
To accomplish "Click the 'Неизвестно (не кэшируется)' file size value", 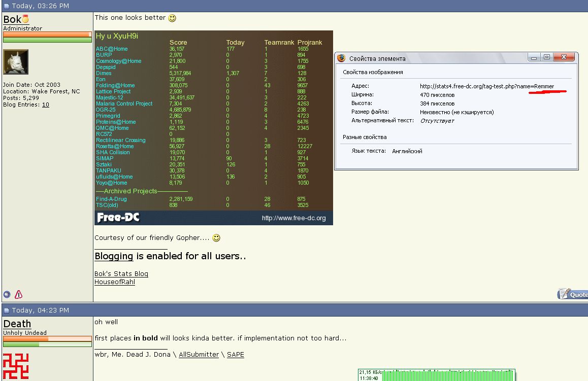I will click(x=457, y=113).
